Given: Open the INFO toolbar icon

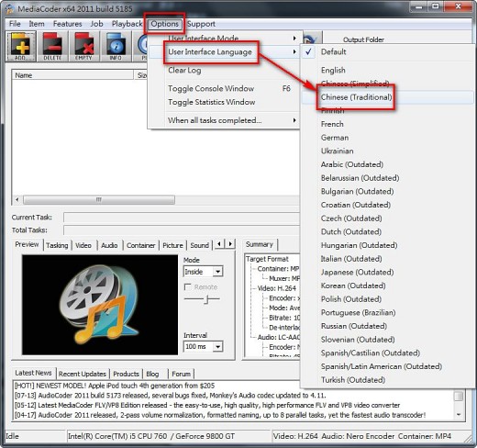Looking at the screenshot, I should coord(116,47).
